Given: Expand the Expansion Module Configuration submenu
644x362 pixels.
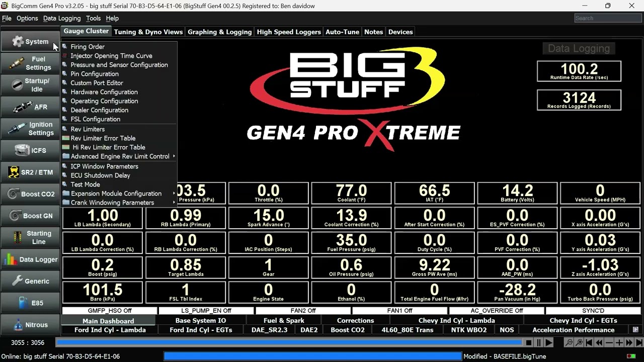Looking at the screenshot, I should [119, 194].
